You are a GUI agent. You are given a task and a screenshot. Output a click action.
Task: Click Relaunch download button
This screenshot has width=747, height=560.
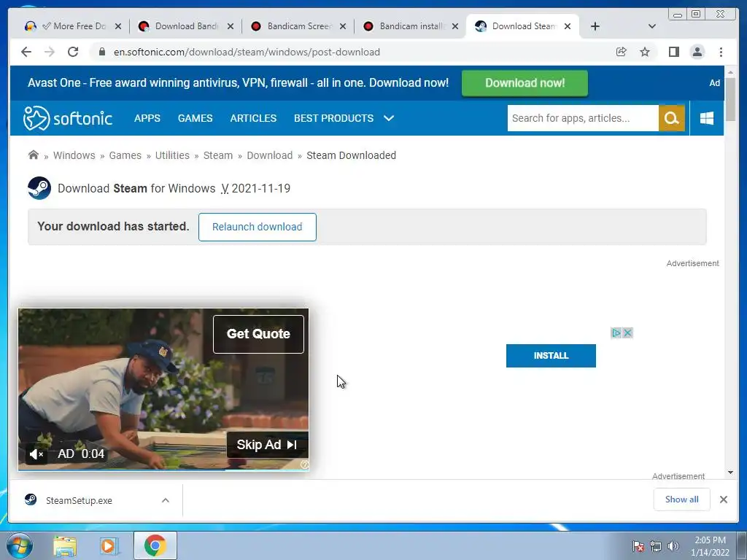258,227
